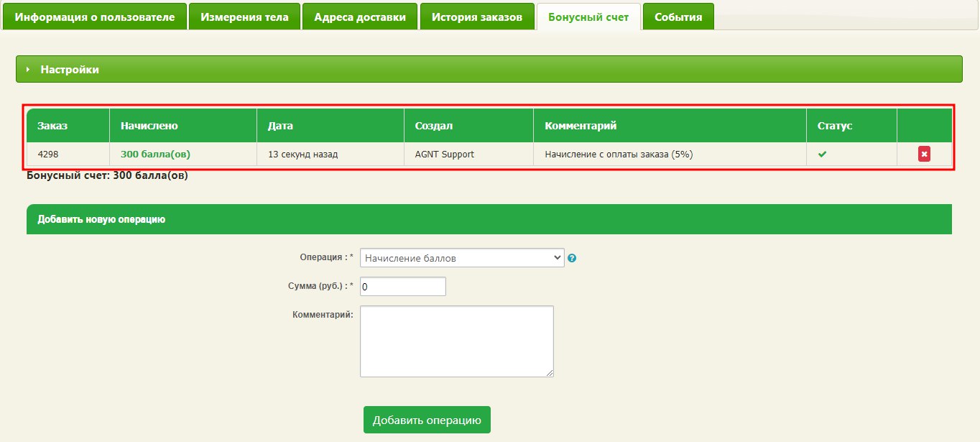Screen dimensions: 980x442
Task: Click the Статус column header
Action: 835,126
